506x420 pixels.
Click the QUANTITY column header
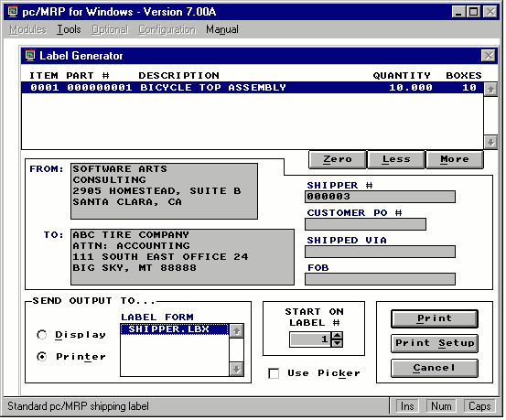pyautogui.click(x=402, y=76)
